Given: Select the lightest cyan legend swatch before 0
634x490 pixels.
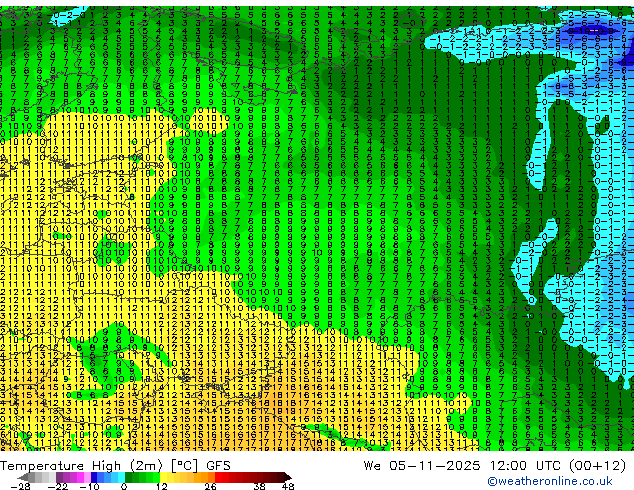Looking at the screenshot, I should (x=122, y=477).
